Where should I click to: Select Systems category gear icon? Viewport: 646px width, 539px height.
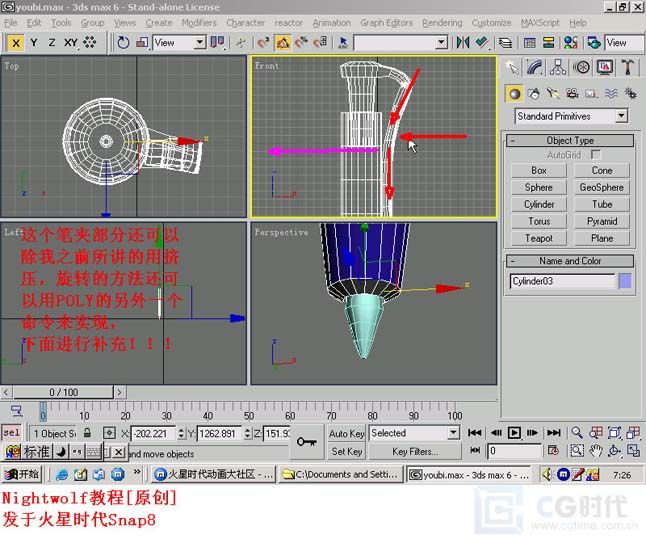tap(630, 94)
